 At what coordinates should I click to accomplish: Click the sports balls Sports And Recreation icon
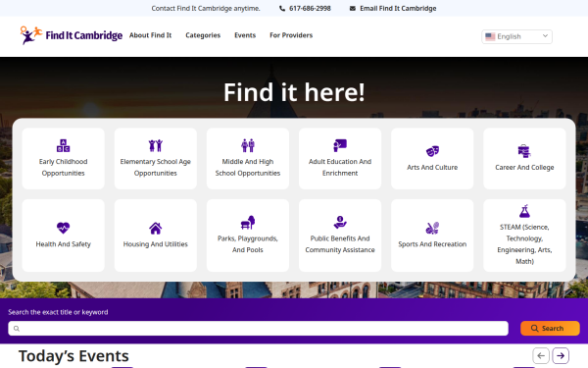point(432,228)
